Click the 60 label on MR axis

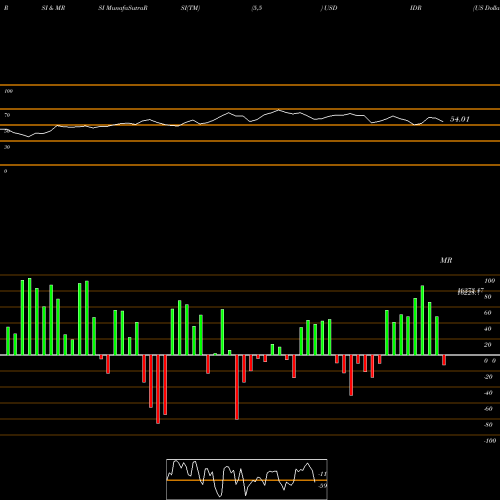tap(488, 313)
